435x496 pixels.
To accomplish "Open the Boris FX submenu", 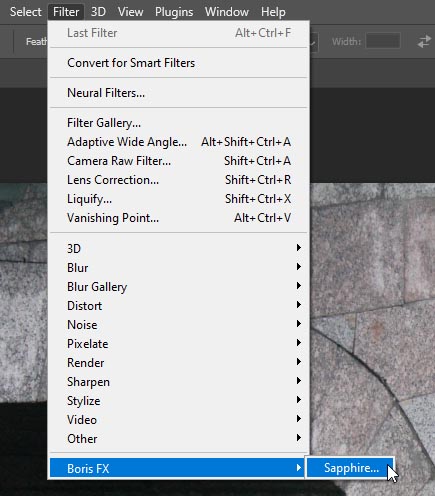I will (177, 468).
